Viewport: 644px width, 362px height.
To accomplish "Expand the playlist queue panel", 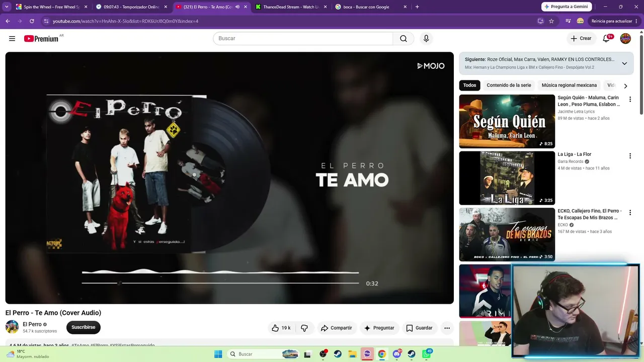I will click(x=624, y=63).
